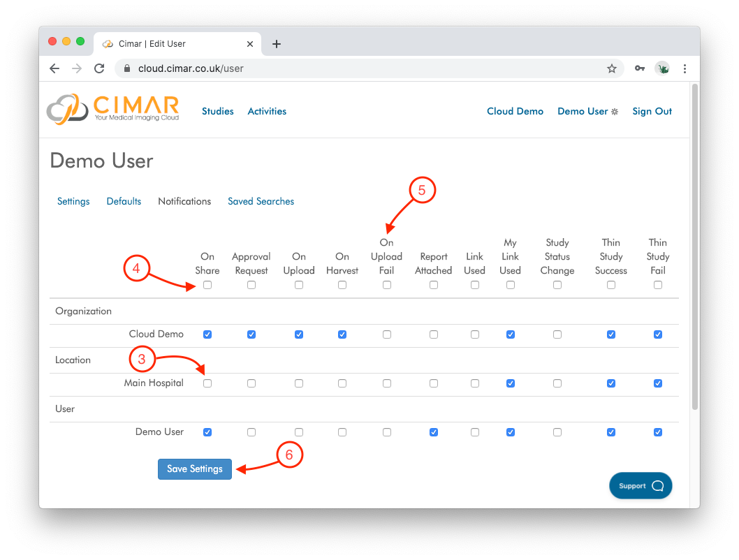Click the gear icon beside Demo User
739x560 pixels.
615,112
